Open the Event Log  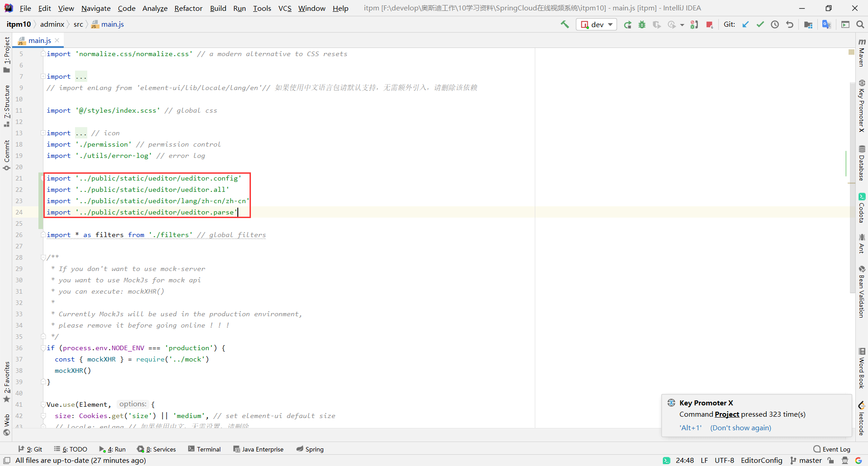pyautogui.click(x=836, y=449)
